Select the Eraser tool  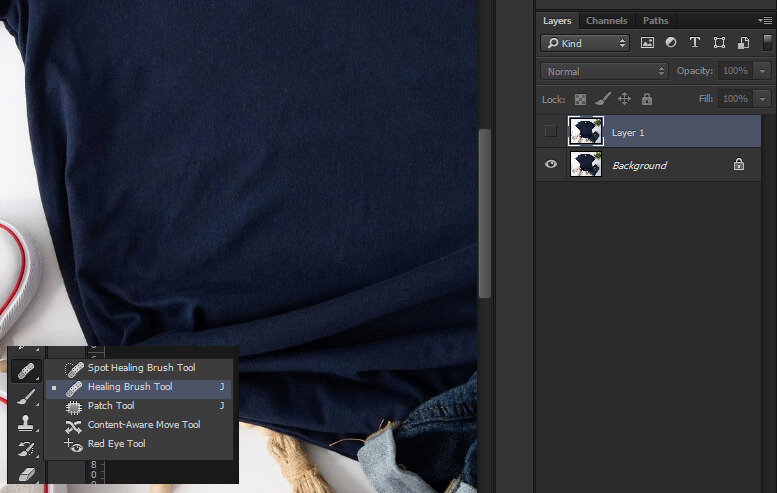click(x=27, y=472)
